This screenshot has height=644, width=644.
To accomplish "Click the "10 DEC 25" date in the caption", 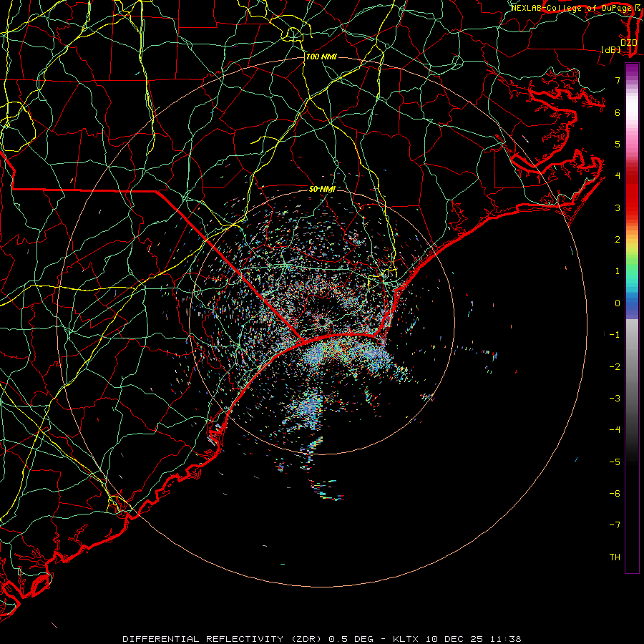I will [x=454, y=639].
